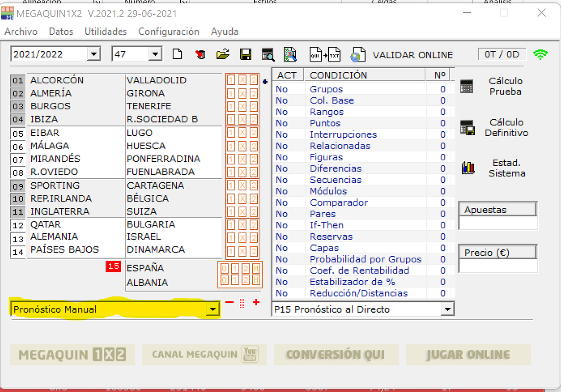Toggle sign X for Almería-Girona
This screenshot has height=392, width=561.
tap(242, 94)
